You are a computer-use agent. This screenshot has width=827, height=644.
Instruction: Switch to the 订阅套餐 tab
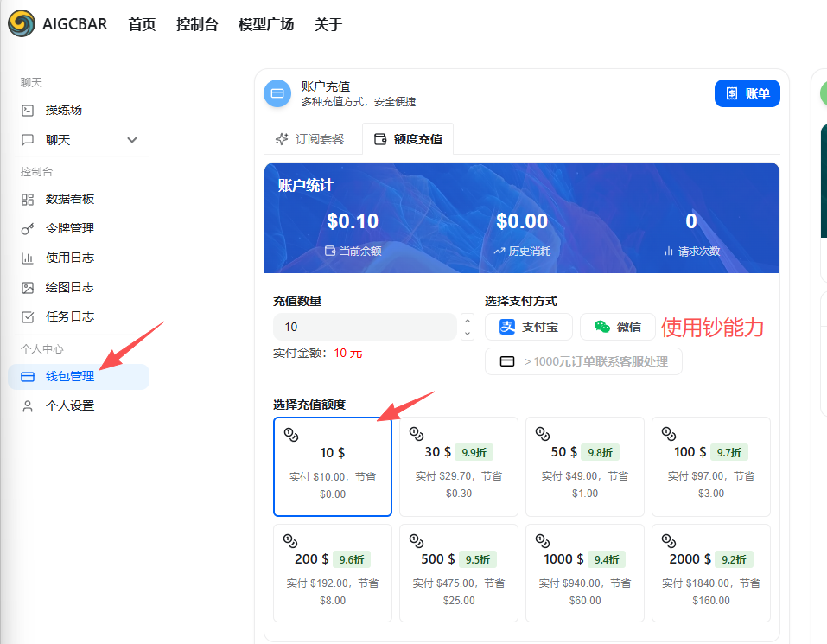[310, 139]
